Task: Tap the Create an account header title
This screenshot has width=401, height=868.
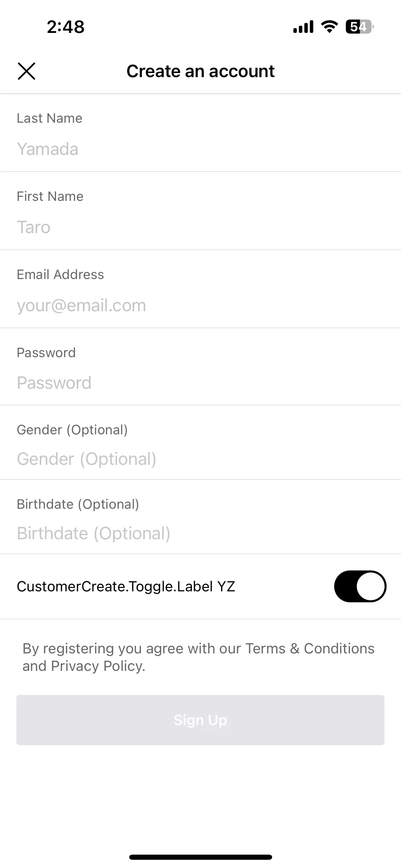Action: 200,71
